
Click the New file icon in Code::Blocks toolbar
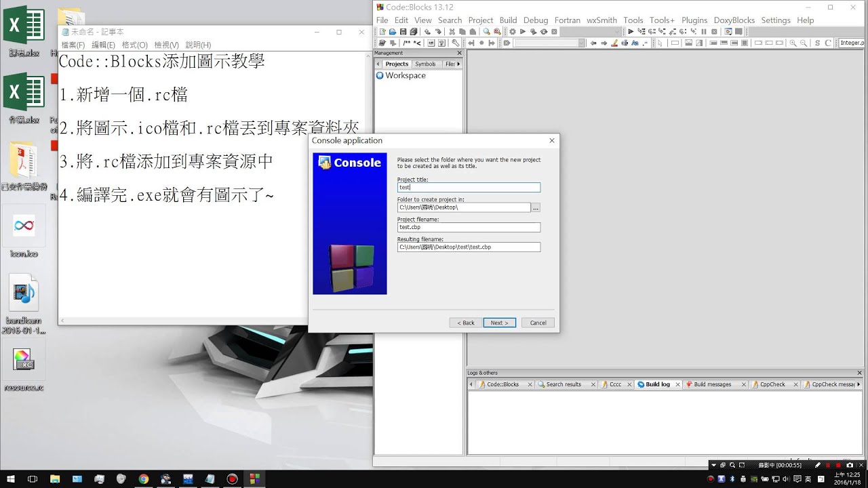coord(382,31)
